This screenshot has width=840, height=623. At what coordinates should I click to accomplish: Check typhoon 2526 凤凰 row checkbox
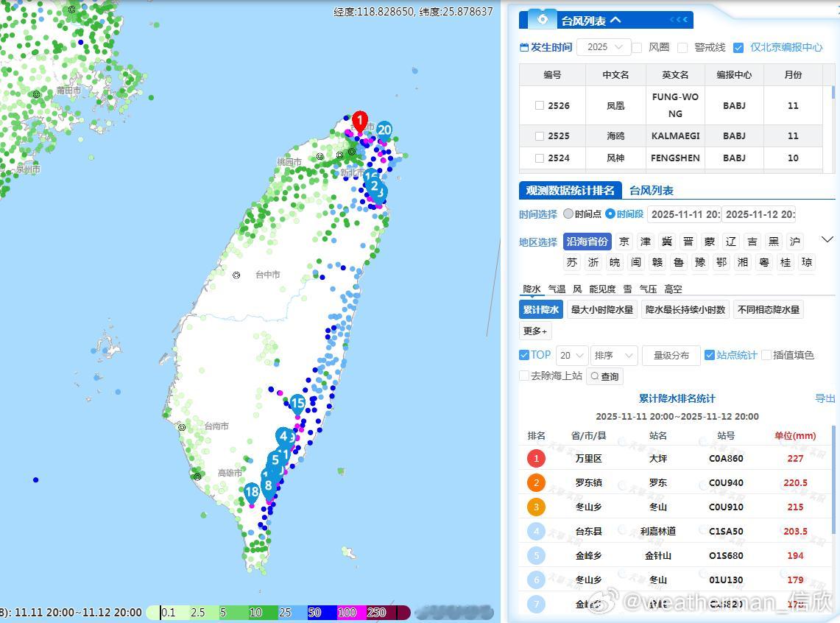click(540, 105)
